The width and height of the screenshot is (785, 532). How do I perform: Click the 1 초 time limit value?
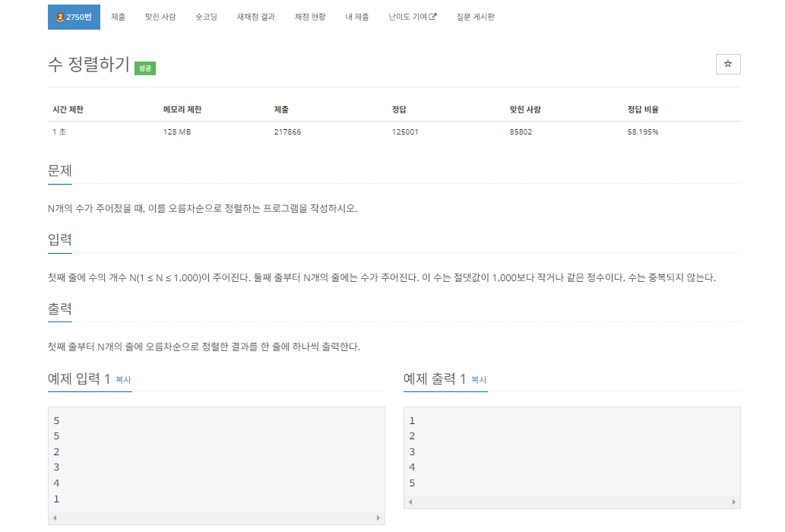tap(59, 132)
